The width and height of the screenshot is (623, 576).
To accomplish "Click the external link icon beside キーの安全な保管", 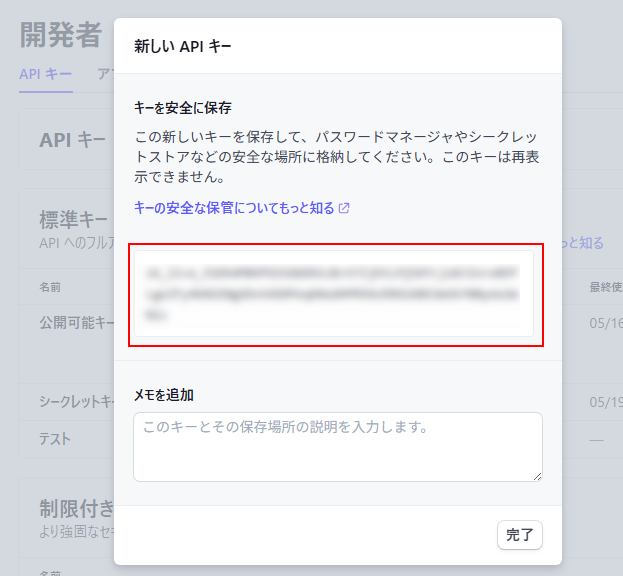I will tap(345, 208).
